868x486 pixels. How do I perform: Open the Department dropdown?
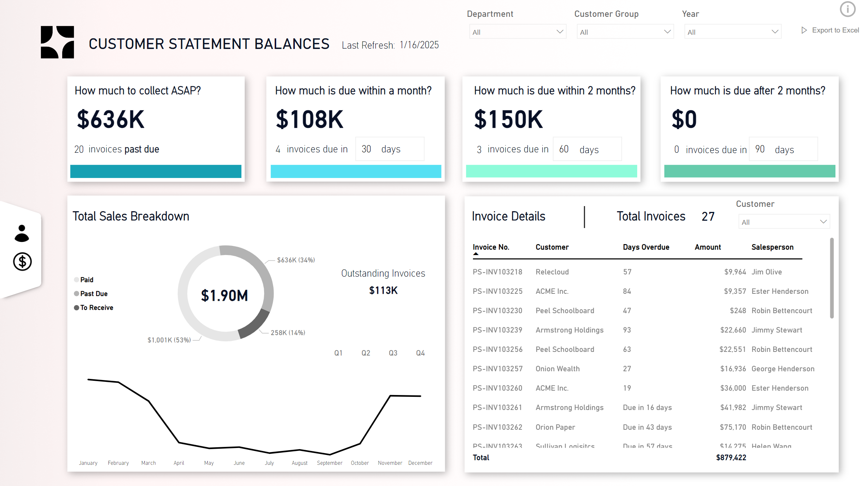coord(518,32)
